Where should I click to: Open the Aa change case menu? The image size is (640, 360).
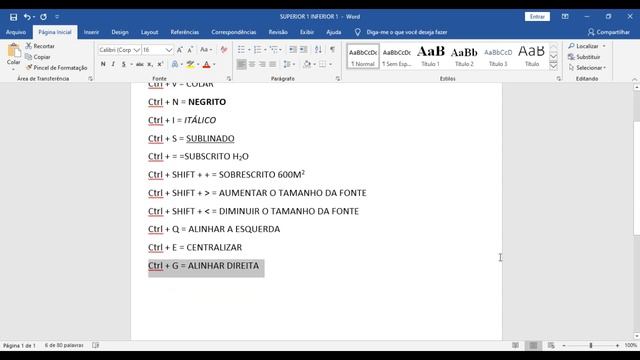pyautogui.click(x=206, y=50)
